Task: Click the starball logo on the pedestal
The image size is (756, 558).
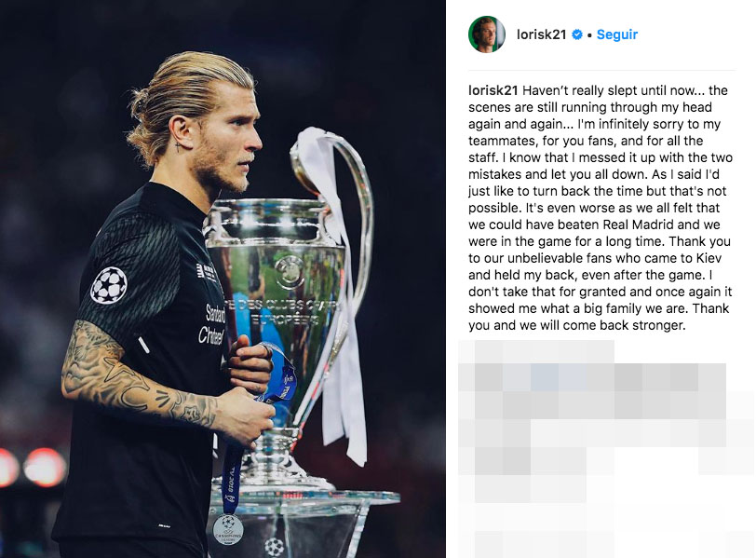Action: click(274, 547)
